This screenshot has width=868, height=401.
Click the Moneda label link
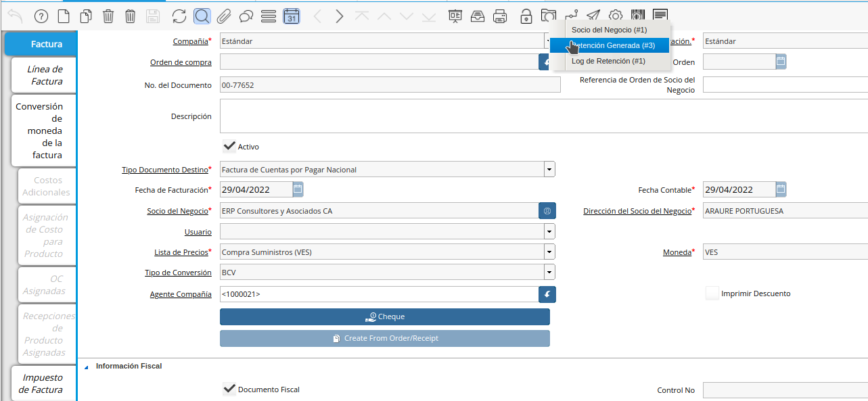(677, 252)
